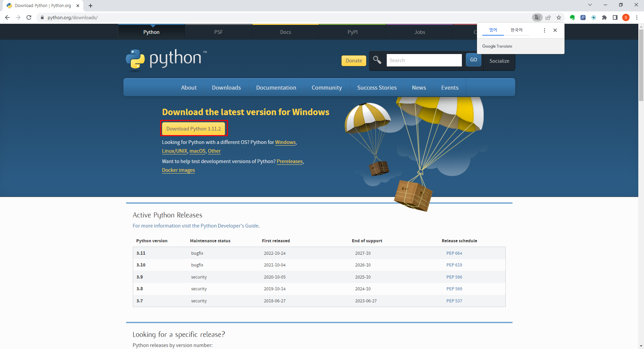This screenshot has width=644, height=349.
Task: Click the page vertical scrollbar thumb
Action: (641, 65)
